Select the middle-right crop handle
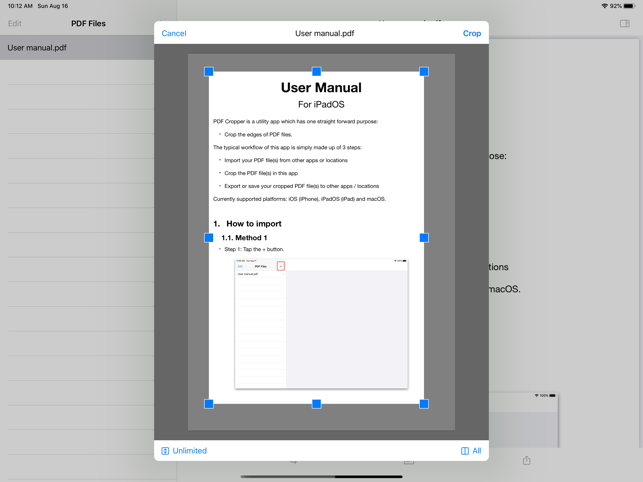The width and height of the screenshot is (643, 482). click(424, 238)
